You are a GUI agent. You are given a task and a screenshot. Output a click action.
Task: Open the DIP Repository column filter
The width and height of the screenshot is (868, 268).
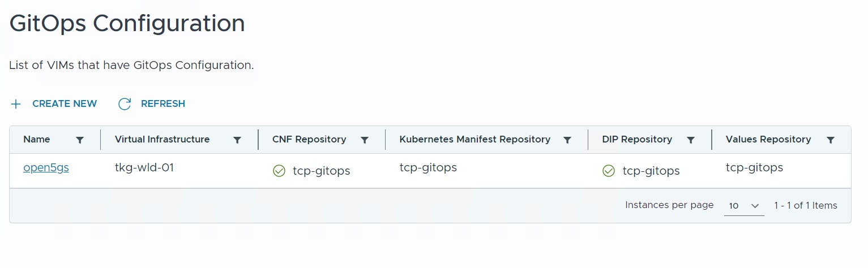point(691,140)
